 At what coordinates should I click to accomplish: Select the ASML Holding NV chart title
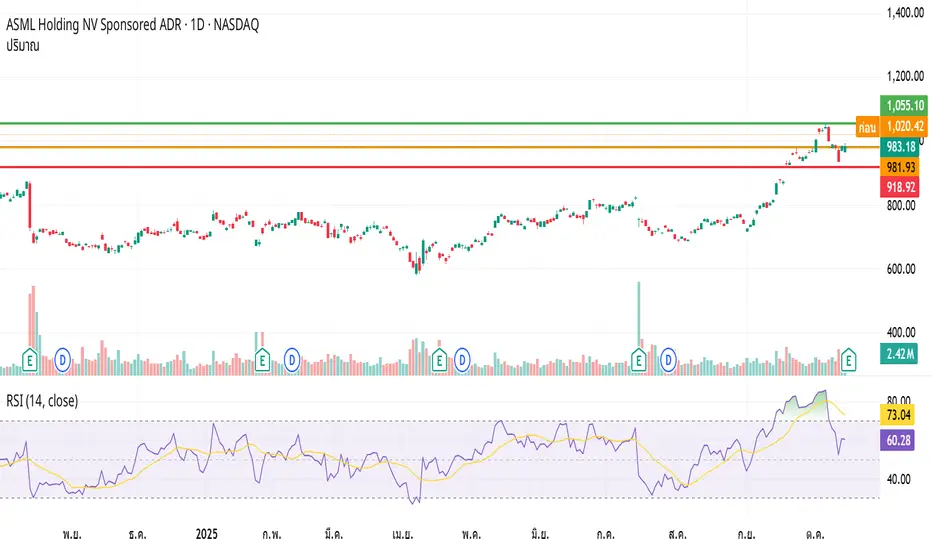pyautogui.click(x=133, y=25)
